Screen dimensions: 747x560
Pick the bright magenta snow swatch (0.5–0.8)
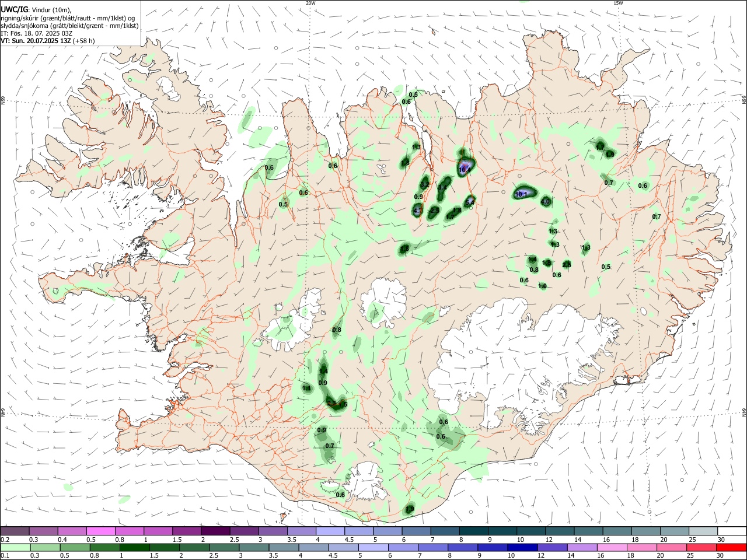tap(101, 531)
